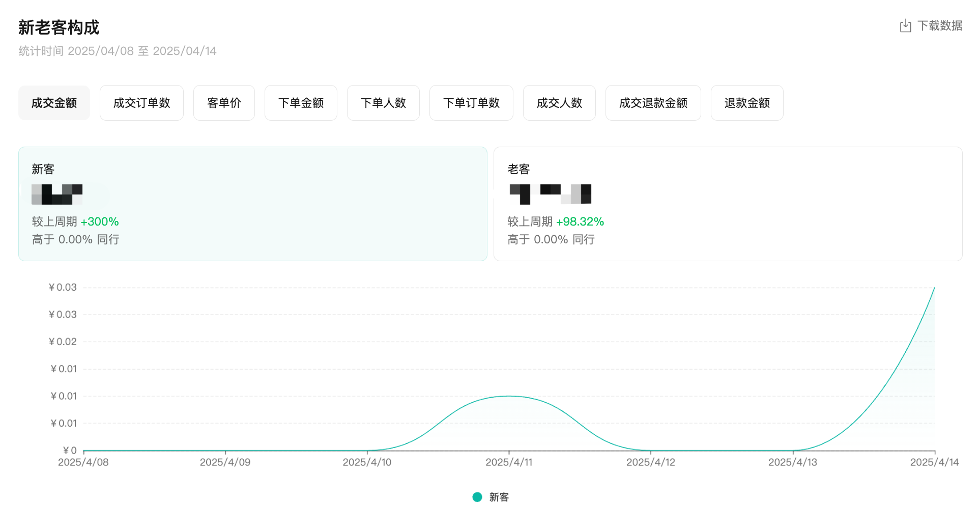This screenshot has width=980, height=530.
Task: Select the 新客 summary card
Action: (252, 204)
